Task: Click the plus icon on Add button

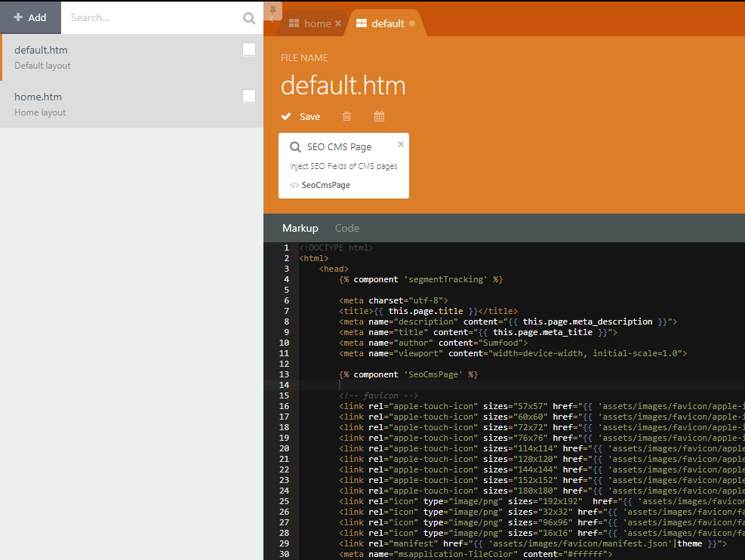Action: click(x=18, y=17)
